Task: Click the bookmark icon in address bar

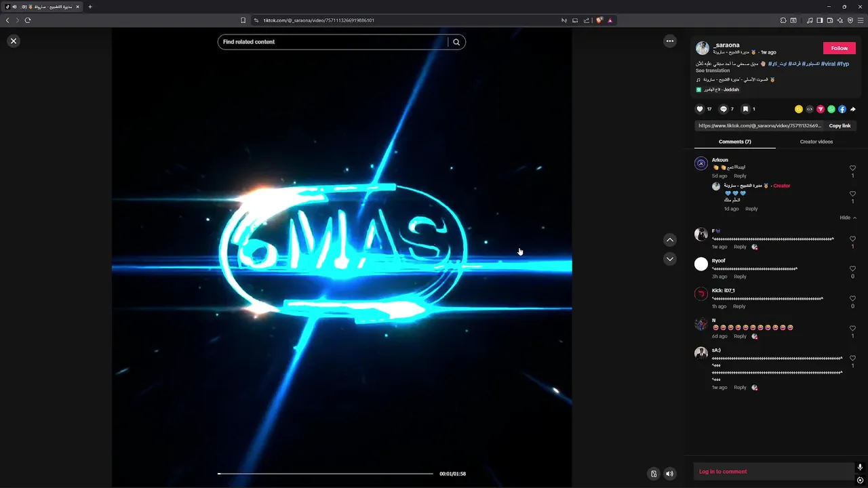Action: [243, 20]
